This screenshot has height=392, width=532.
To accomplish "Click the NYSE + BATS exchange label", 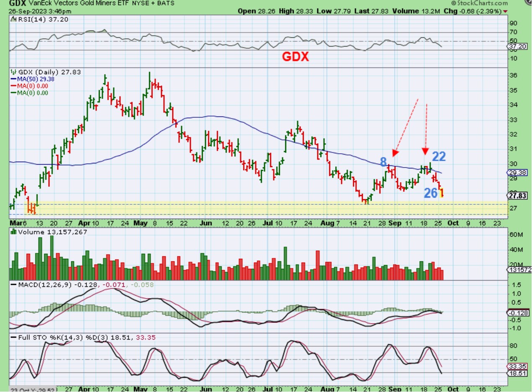I will pyautogui.click(x=152, y=3).
